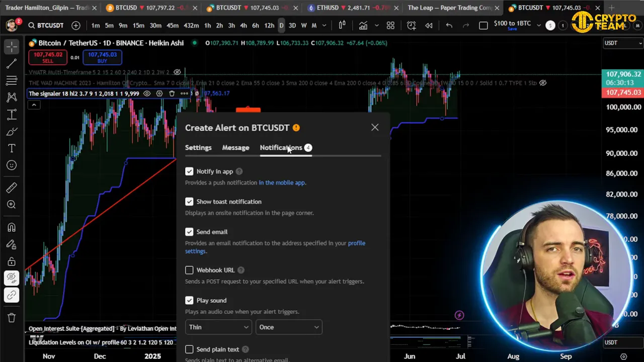Lock all drawing tools
Screen dimensions: 644x362
(12, 261)
